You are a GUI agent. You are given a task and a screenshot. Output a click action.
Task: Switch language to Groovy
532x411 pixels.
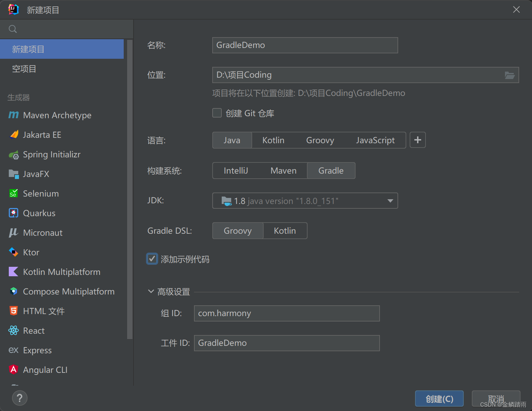pos(320,140)
